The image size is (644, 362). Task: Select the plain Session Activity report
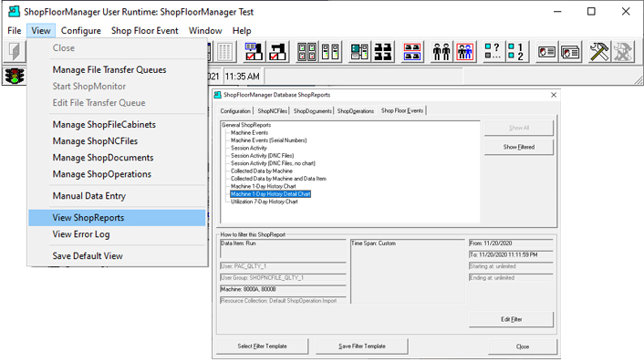[248, 148]
